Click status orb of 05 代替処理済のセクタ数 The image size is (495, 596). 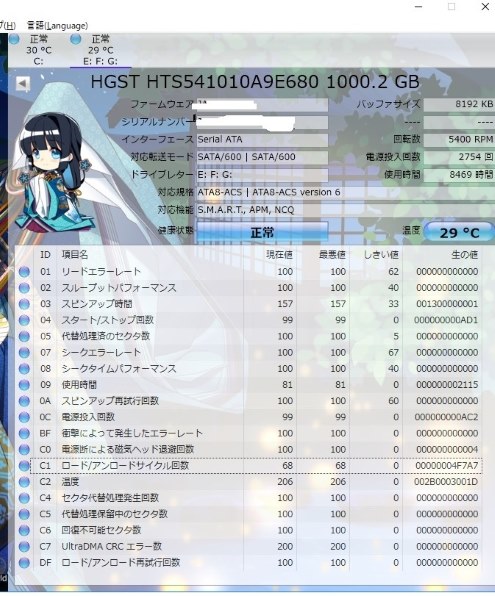(24, 336)
